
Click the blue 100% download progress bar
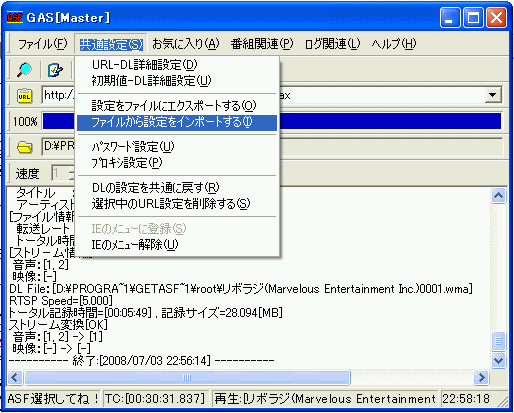click(x=272, y=121)
